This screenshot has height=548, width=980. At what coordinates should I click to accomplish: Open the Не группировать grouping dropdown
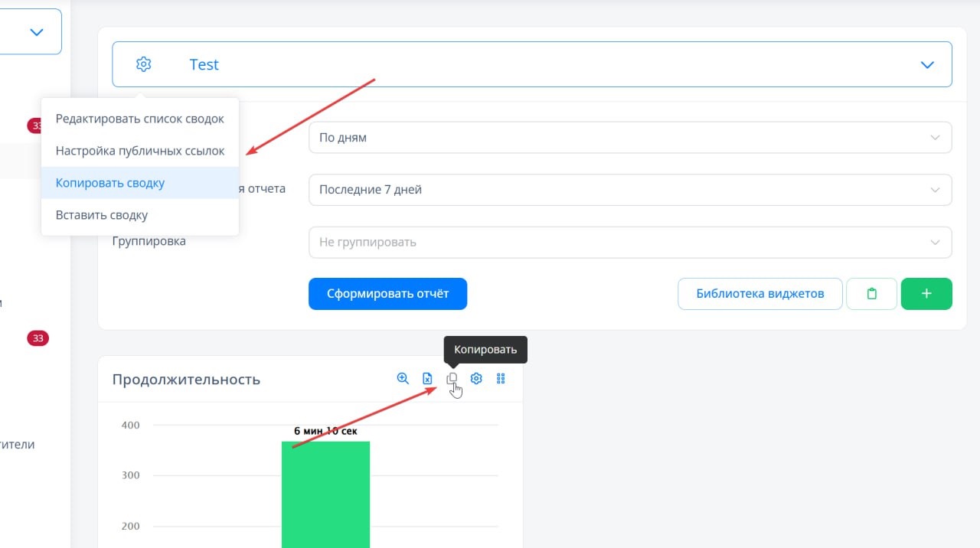630,242
